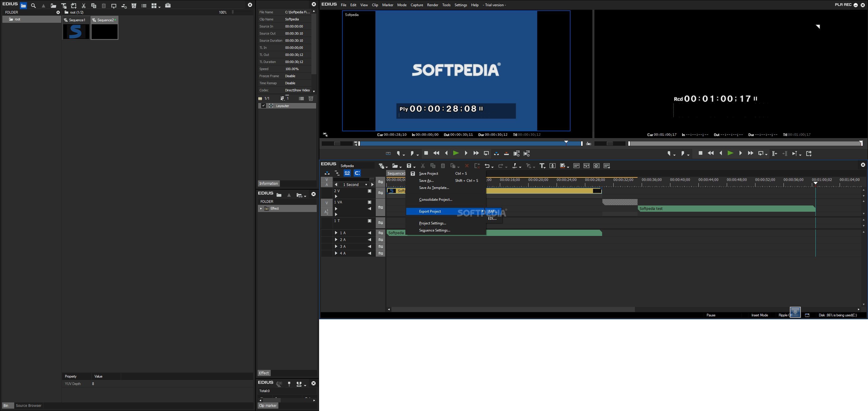Click the Create Title T icon

(x=542, y=166)
